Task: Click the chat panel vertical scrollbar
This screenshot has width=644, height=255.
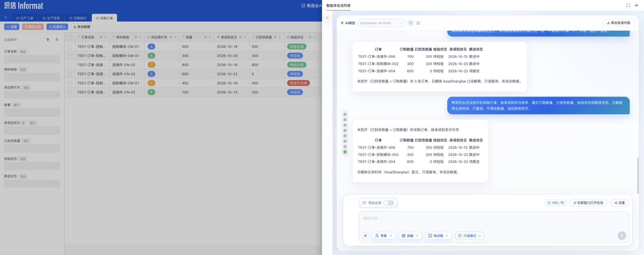Action: [638, 175]
